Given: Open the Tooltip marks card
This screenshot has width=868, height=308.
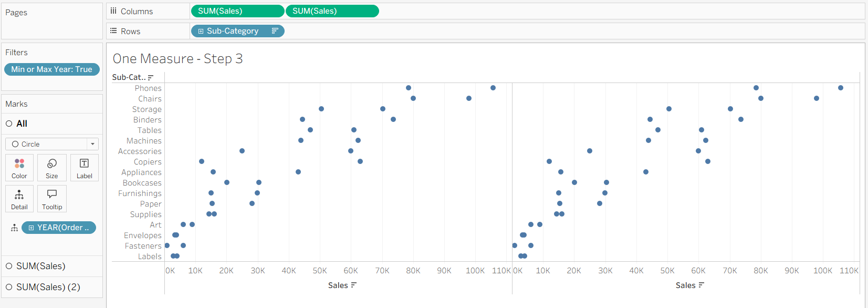Looking at the screenshot, I should (52, 198).
